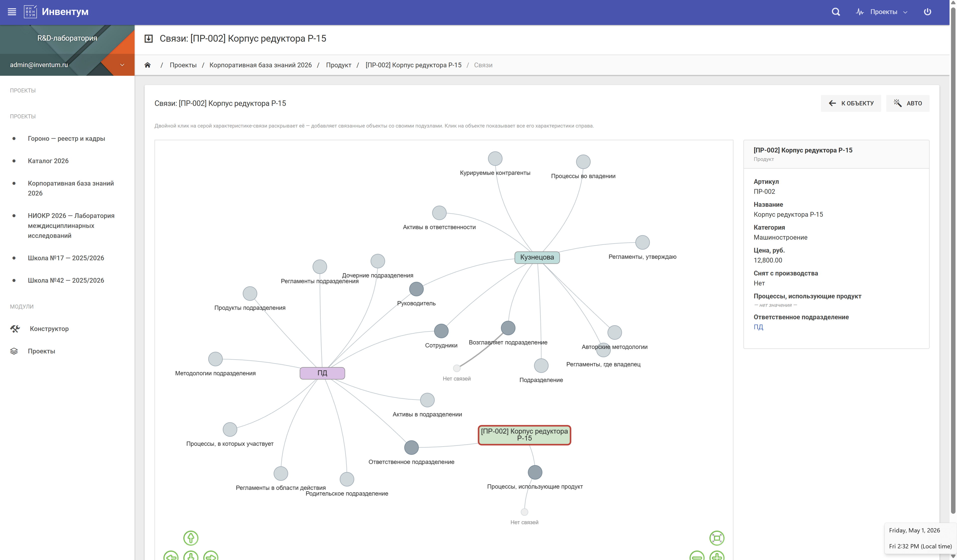Image resolution: width=957 pixels, height=560 pixels.
Task: Click the Возглавляет подразделение relation node
Action: (x=508, y=328)
